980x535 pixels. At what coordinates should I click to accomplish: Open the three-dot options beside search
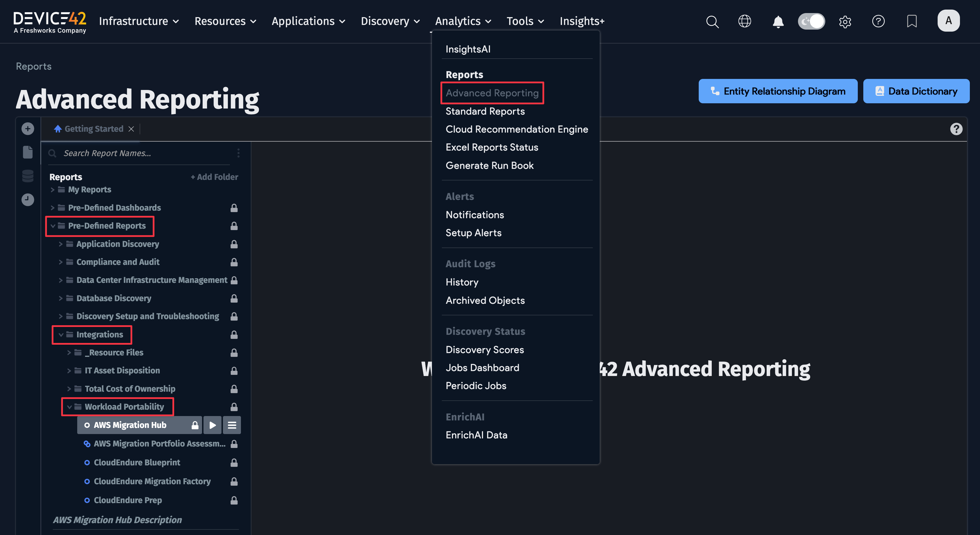click(x=238, y=153)
